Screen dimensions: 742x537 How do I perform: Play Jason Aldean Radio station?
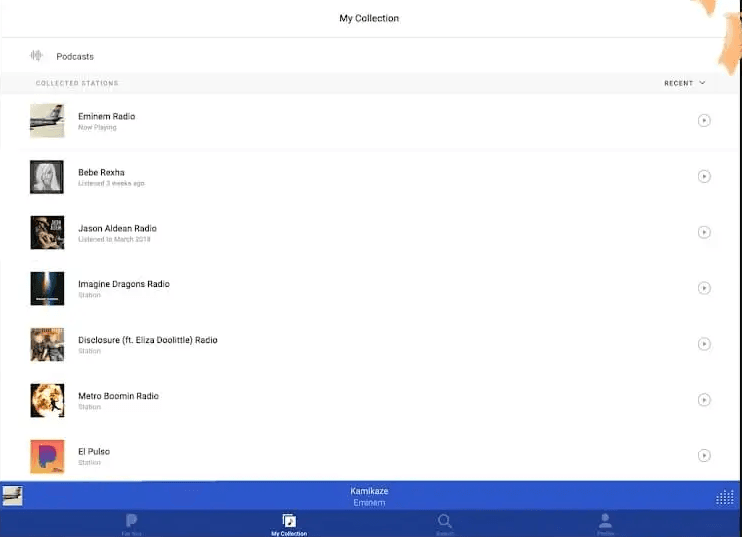[x=704, y=232]
